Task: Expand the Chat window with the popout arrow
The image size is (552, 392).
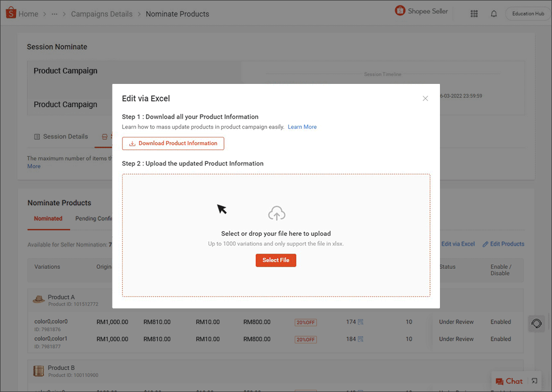Action: [534, 381]
